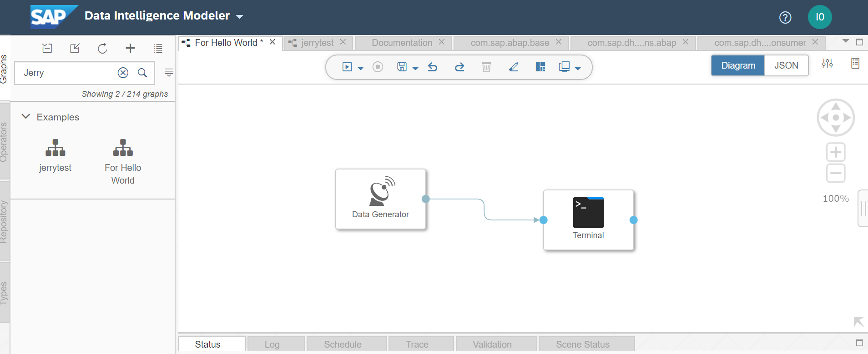Viewport: 868px width, 354px height.
Task: Switch graphs panel to list view
Action: pos(158,48)
